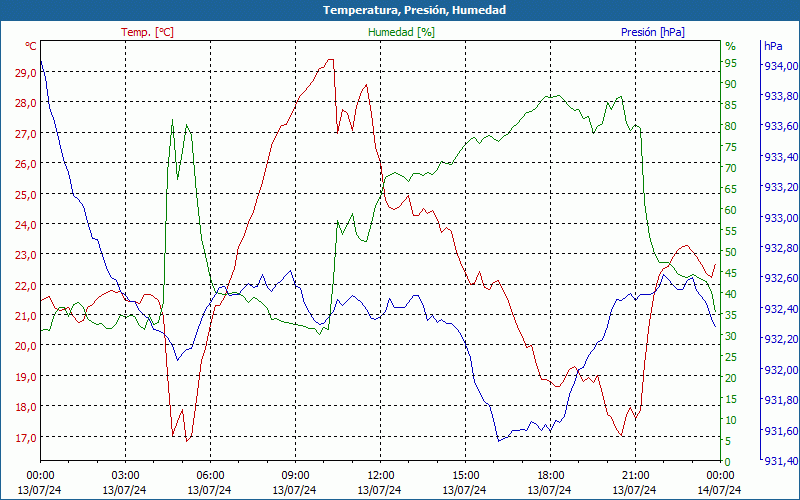Click the 21:00 time axis label
Image resolution: width=800 pixels, height=500 pixels.
635,476
